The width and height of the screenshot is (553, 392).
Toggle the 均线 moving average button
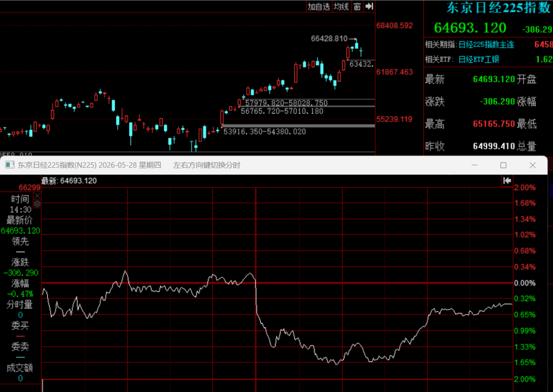pyautogui.click(x=341, y=6)
